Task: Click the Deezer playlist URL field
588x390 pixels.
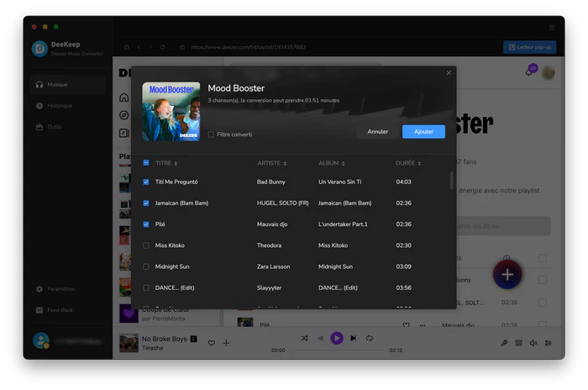Action: (248, 47)
